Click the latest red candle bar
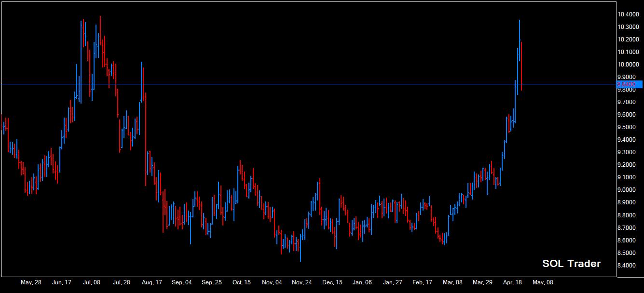 click(521, 66)
